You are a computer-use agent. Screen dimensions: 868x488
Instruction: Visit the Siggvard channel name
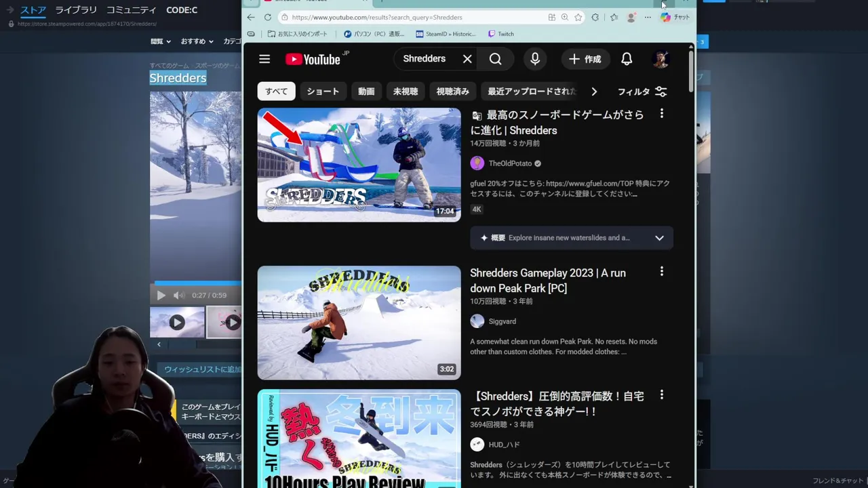point(502,321)
